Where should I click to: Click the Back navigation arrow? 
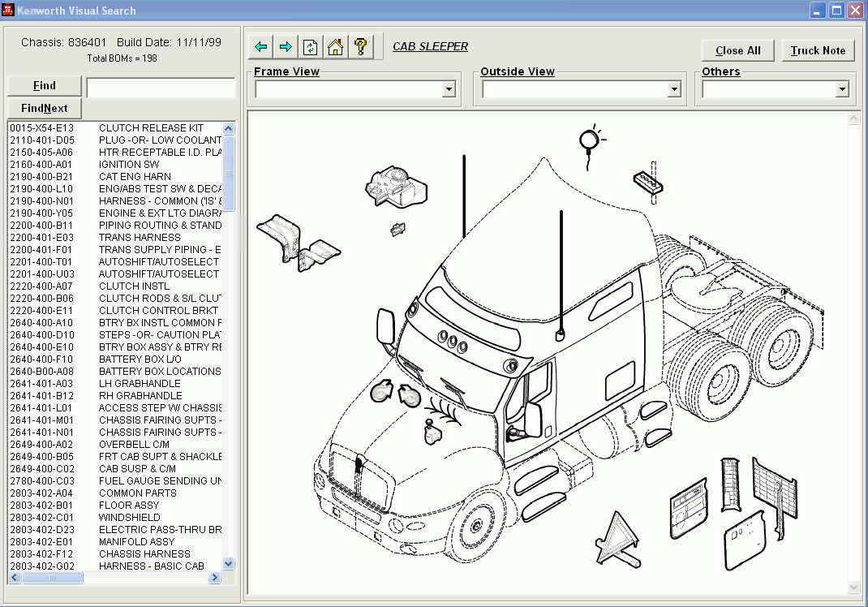click(260, 46)
